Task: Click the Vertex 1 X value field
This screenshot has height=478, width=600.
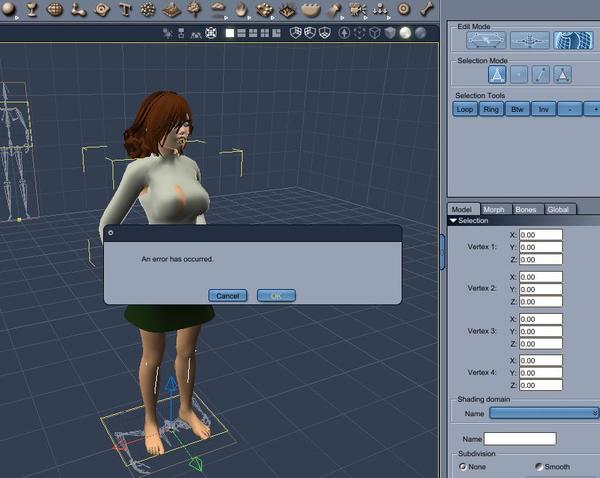Action: [541, 235]
